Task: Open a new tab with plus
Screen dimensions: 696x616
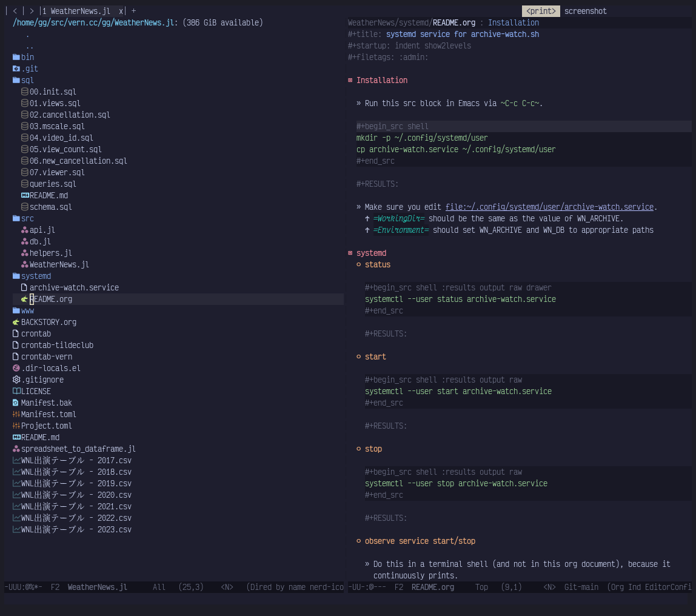Action: point(133,11)
